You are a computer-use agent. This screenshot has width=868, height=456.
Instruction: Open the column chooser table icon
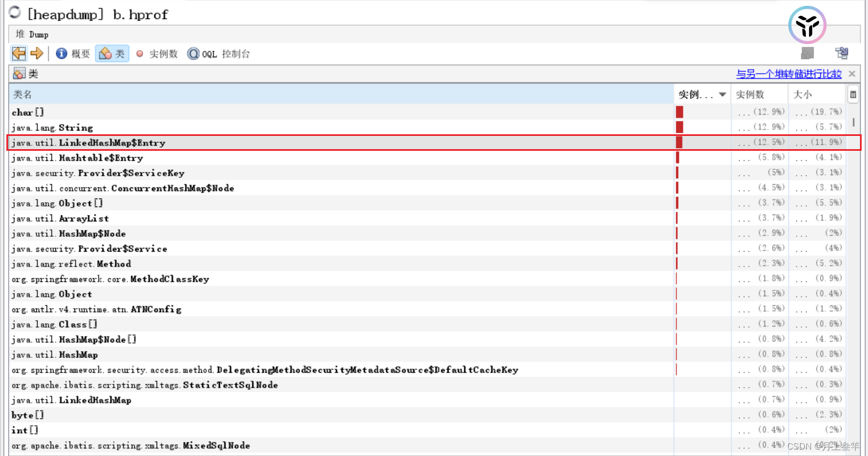click(853, 94)
